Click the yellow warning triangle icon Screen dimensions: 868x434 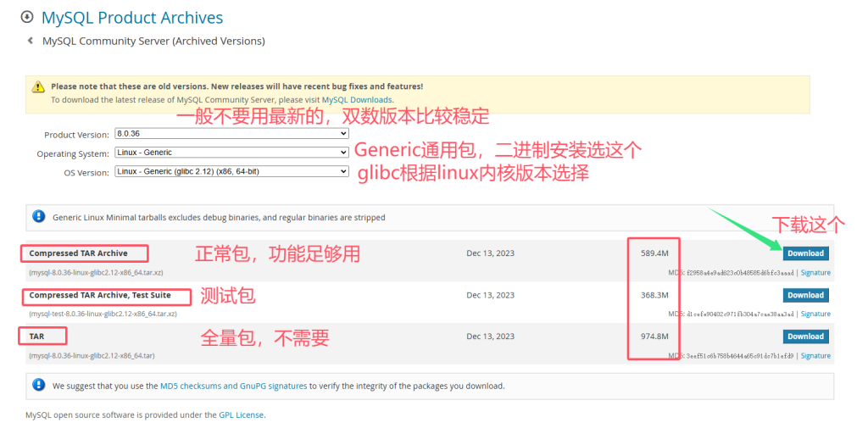(x=38, y=86)
